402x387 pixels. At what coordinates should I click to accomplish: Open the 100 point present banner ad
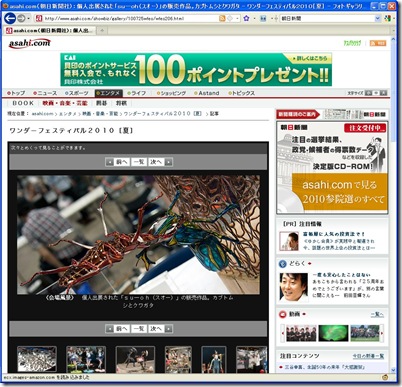tap(196, 69)
